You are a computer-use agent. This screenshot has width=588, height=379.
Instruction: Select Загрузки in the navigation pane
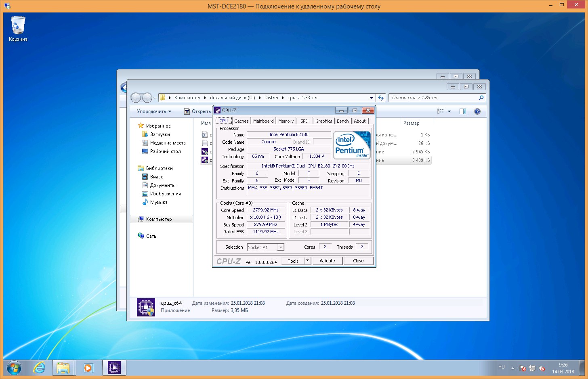pos(156,134)
